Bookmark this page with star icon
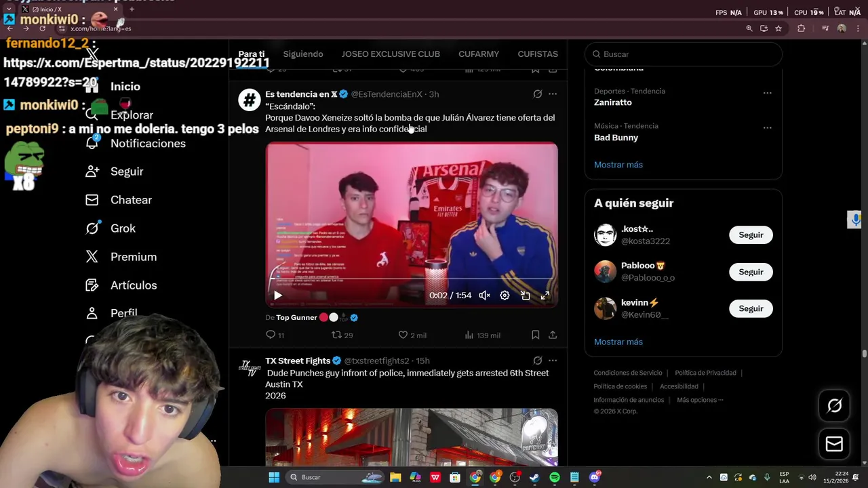This screenshot has width=868, height=488. tap(778, 28)
